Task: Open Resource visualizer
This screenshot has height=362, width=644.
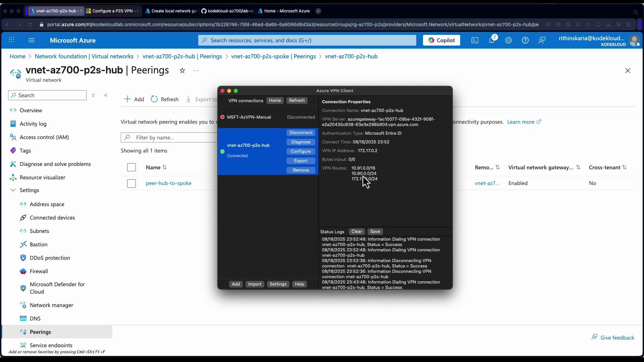Action: (x=42, y=177)
